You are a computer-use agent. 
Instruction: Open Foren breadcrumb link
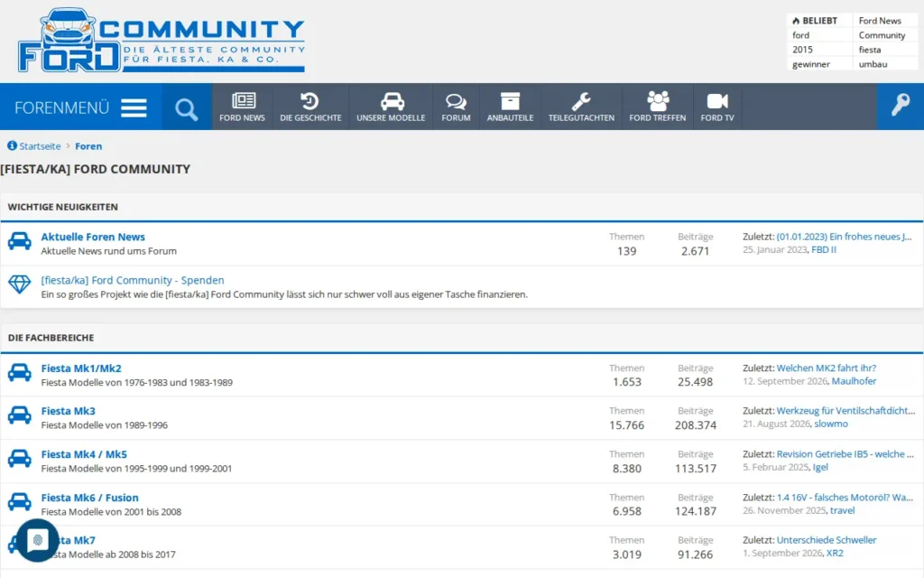(x=88, y=146)
